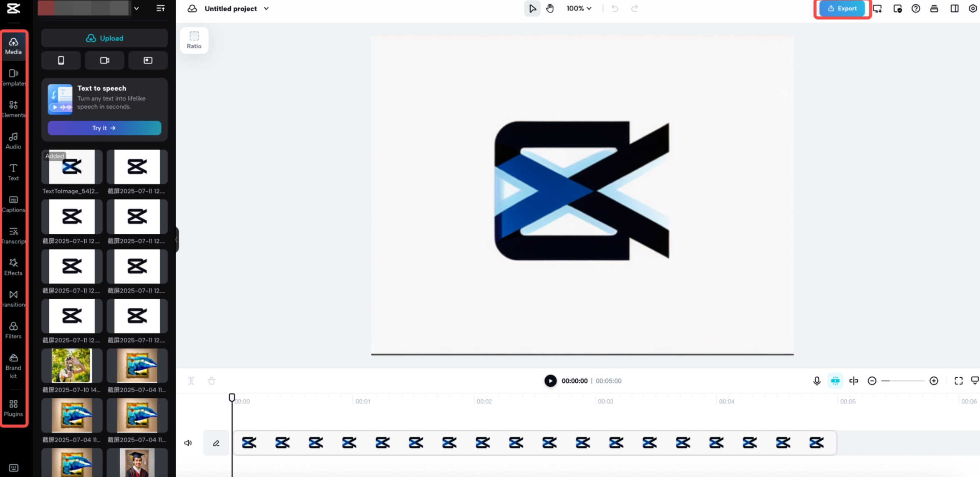Toggle fullscreen preview mode
Viewport: 980px width, 477px height.
click(x=958, y=381)
